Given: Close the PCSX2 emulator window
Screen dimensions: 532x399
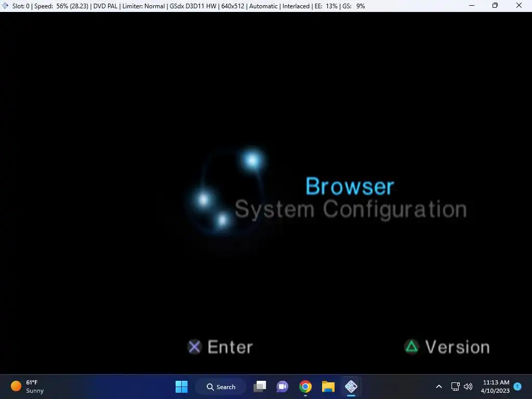Looking at the screenshot, I should (x=519, y=5).
